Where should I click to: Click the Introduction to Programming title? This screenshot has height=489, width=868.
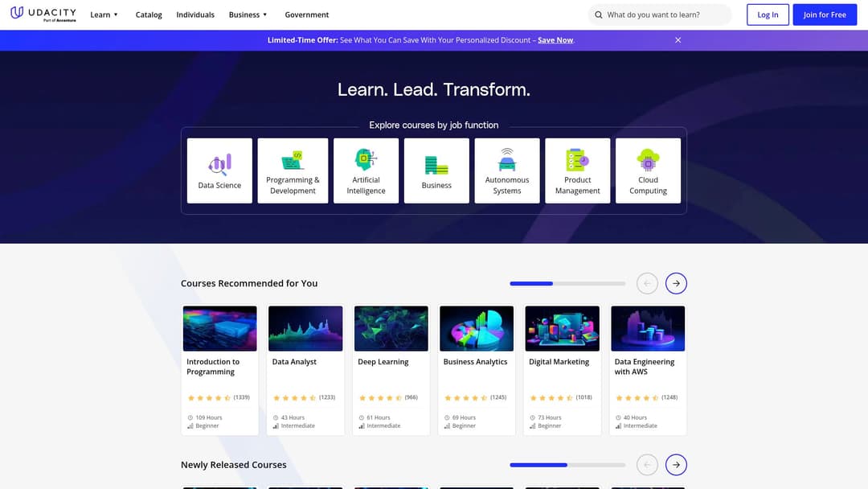(213, 367)
